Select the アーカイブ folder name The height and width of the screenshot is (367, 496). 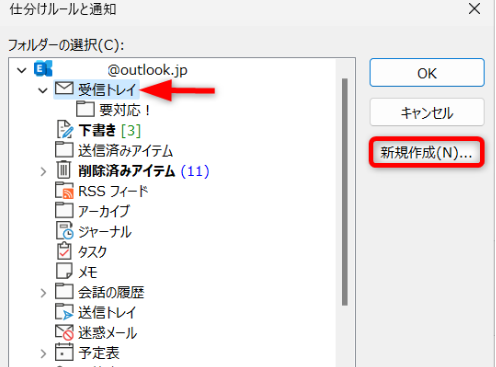click(104, 212)
